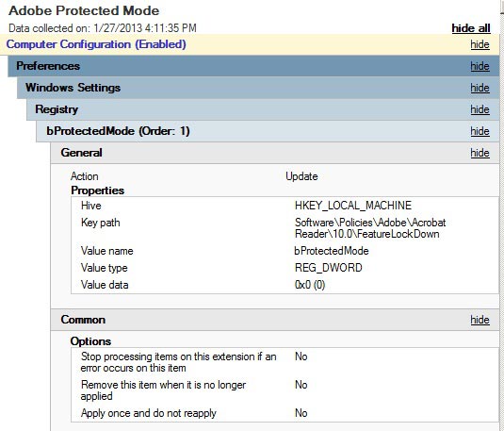Select the 'Value name' row label
This screenshot has height=431, width=504.
click(x=107, y=251)
